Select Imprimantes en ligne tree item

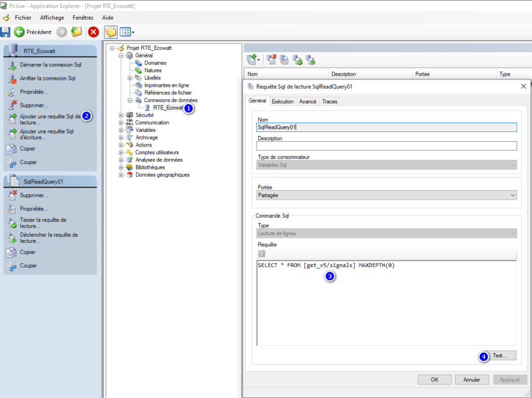167,86
